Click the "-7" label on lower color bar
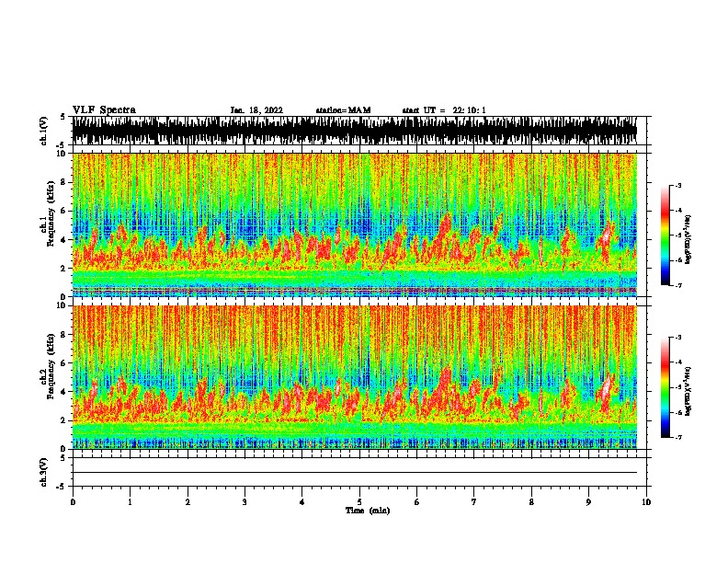Viewport: 728px width, 563px height. tap(677, 437)
